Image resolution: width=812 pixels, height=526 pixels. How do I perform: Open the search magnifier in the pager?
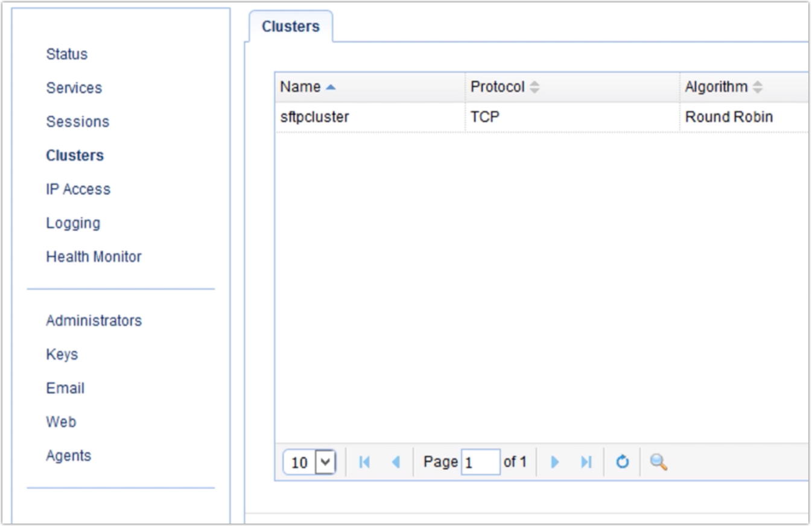(x=659, y=463)
